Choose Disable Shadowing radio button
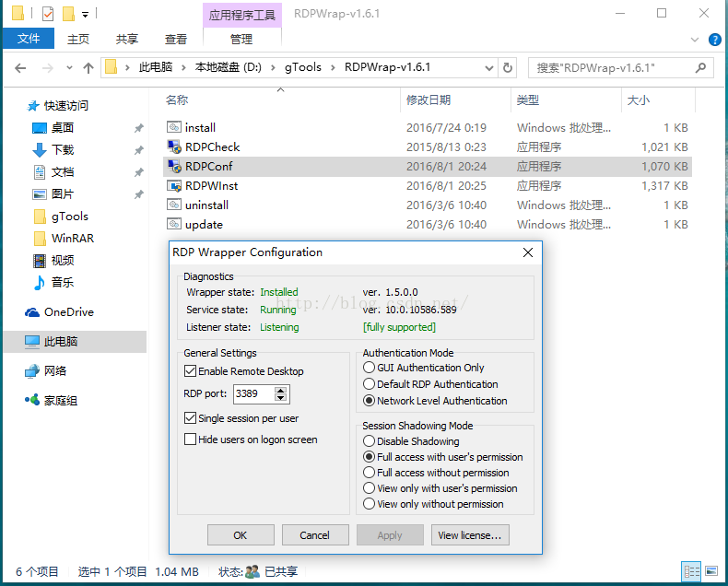728x586 pixels. [370, 441]
